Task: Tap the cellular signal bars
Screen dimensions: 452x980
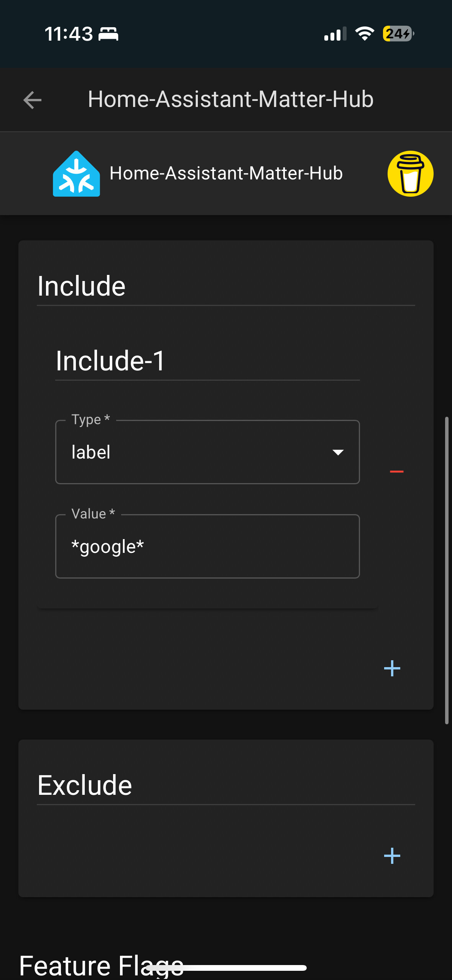Action: pos(335,34)
